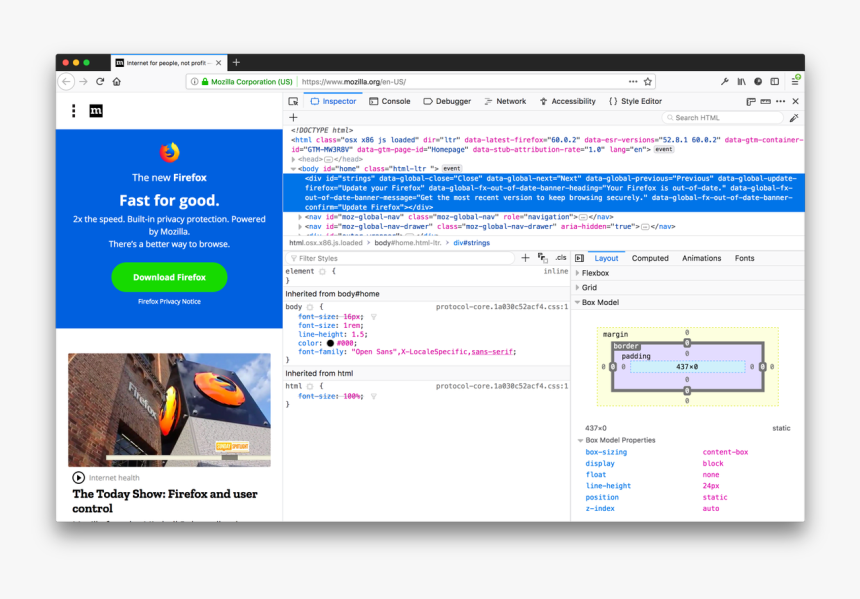Click the element picker icon in DevTools
This screenshot has height=599, width=860.
click(293, 101)
